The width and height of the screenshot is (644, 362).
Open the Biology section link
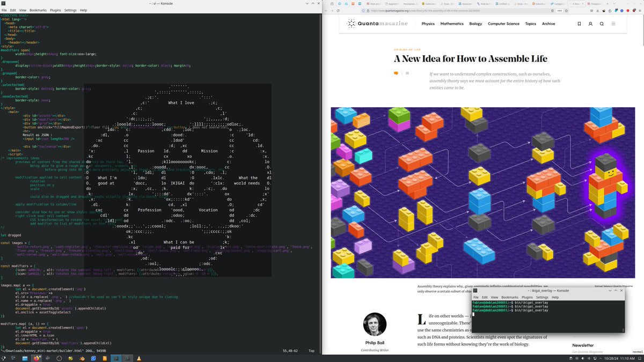475,24
